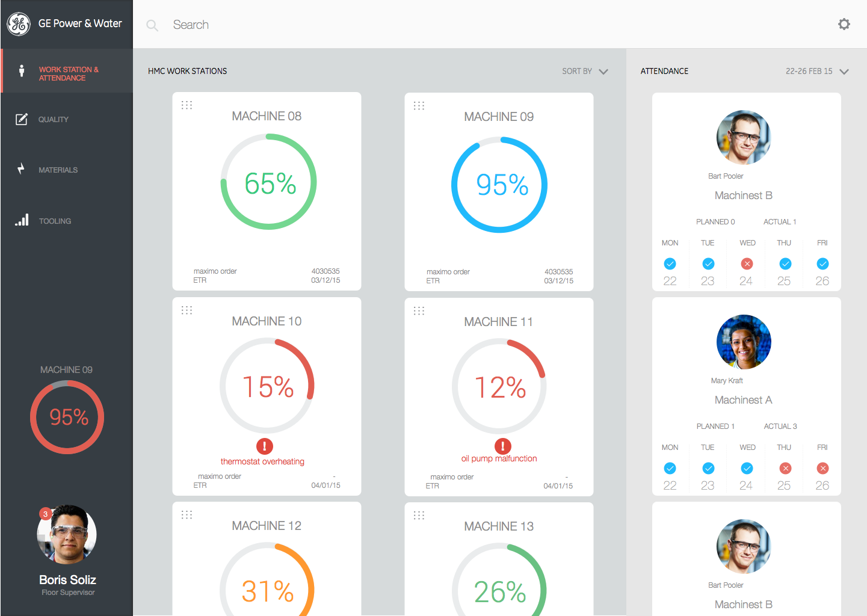Image resolution: width=867 pixels, height=616 pixels.
Task: Open the Quality section label in the sidebar
Action: [x=54, y=120]
